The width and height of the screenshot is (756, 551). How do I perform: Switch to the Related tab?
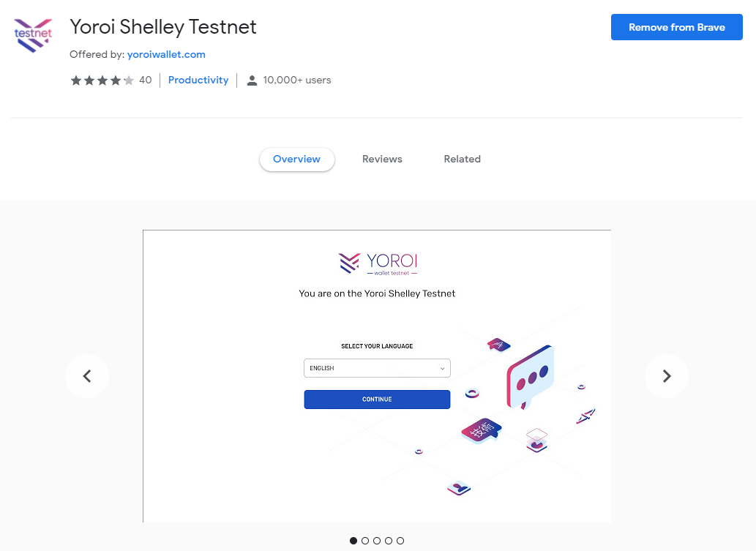[463, 159]
